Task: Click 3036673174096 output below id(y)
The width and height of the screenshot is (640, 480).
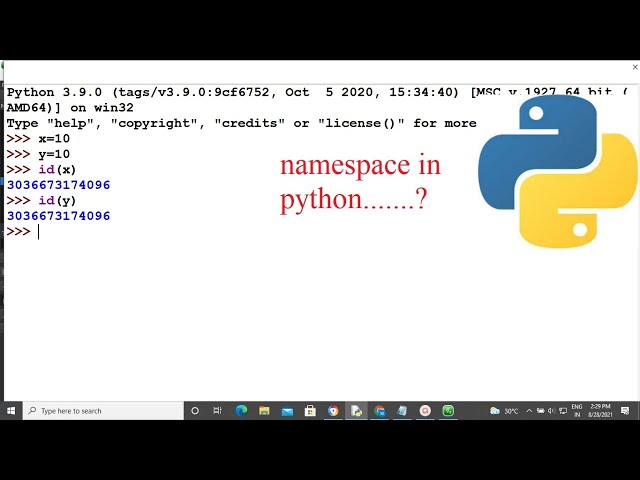Action: tap(58, 216)
